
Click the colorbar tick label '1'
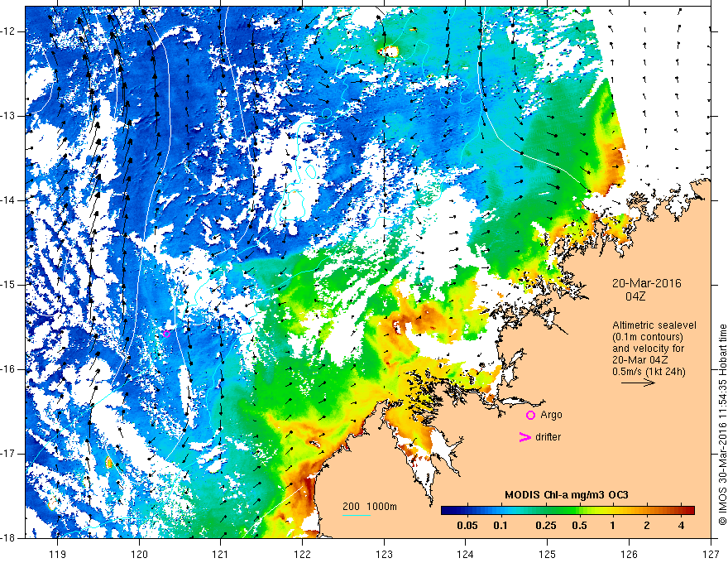(x=612, y=526)
